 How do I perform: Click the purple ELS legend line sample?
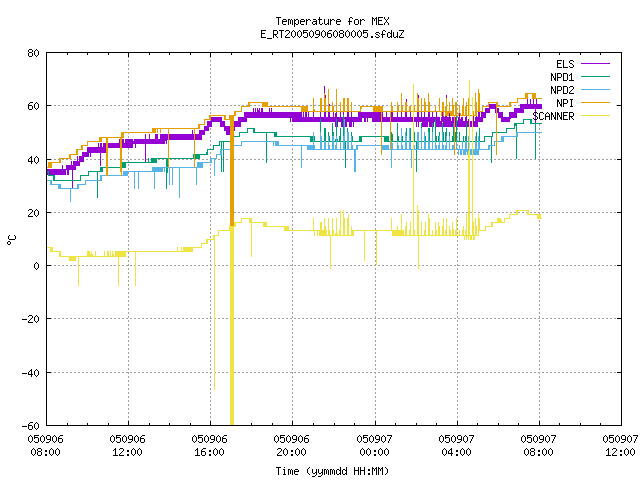595,64
